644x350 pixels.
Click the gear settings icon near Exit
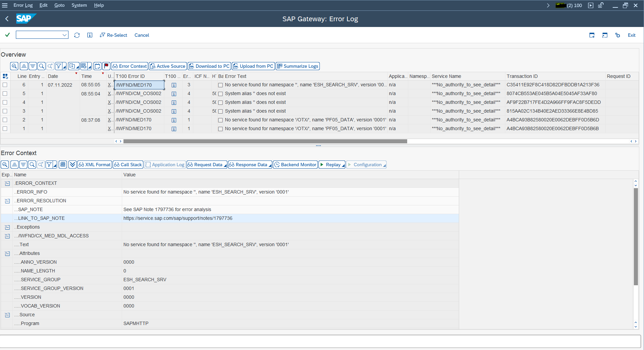618,35
